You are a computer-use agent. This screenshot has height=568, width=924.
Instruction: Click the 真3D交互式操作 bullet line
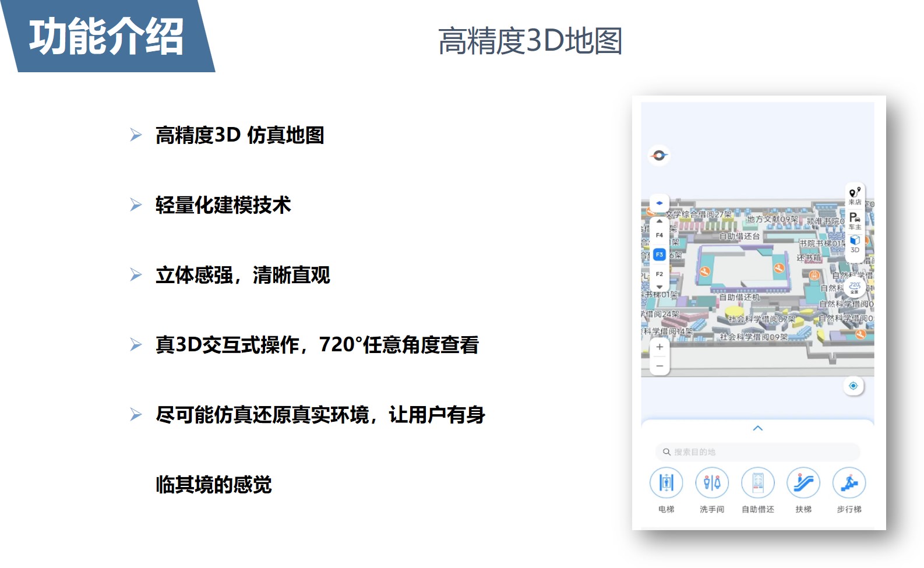(317, 345)
